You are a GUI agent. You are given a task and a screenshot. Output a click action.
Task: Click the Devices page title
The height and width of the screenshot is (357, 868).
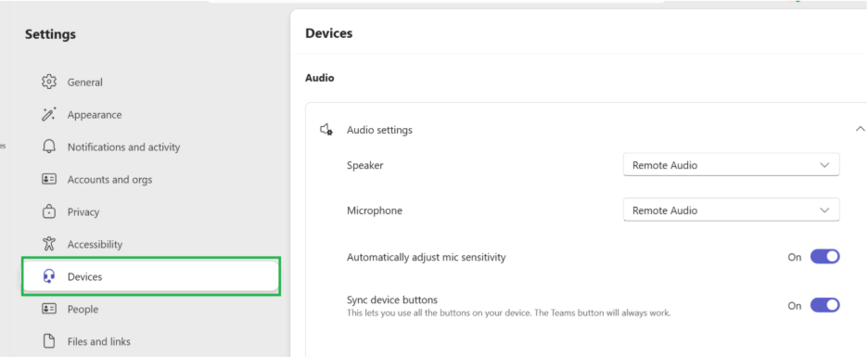(x=329, y=33)
